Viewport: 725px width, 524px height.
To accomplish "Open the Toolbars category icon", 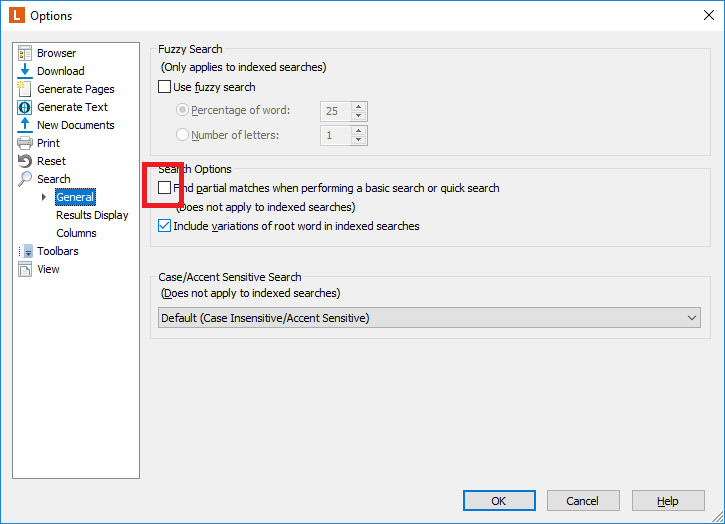I will [x=25, y=251].
